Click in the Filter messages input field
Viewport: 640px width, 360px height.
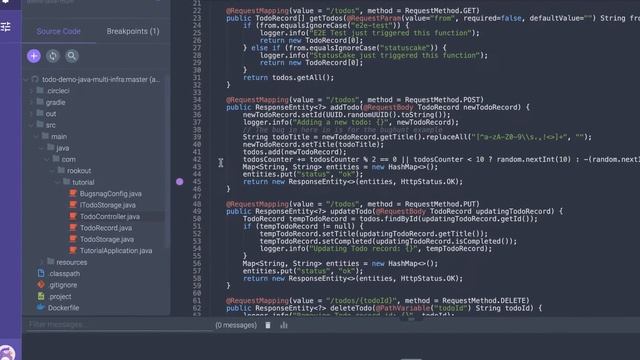(x=118, y=325)
